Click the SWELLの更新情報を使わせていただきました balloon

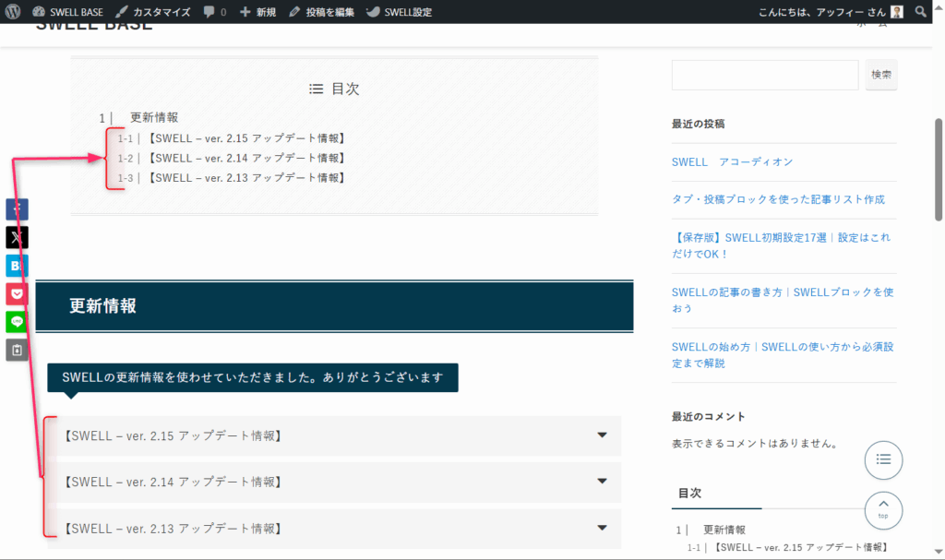253,378
